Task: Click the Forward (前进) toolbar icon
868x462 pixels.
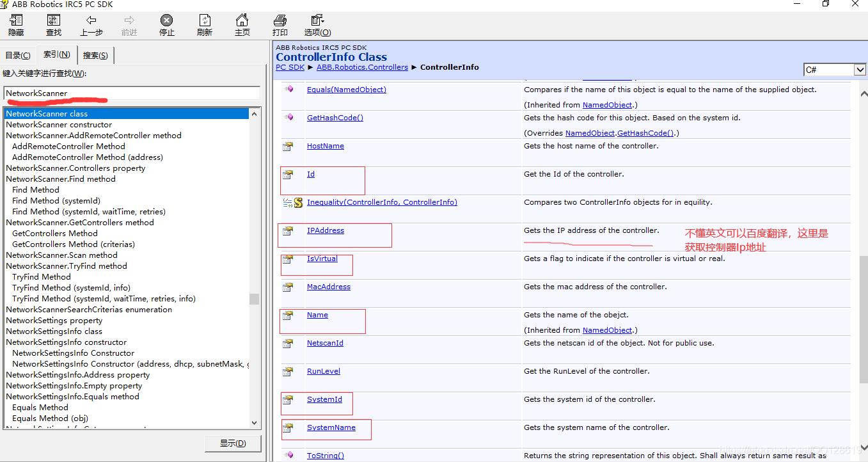Action: click(x=129, y=20)
